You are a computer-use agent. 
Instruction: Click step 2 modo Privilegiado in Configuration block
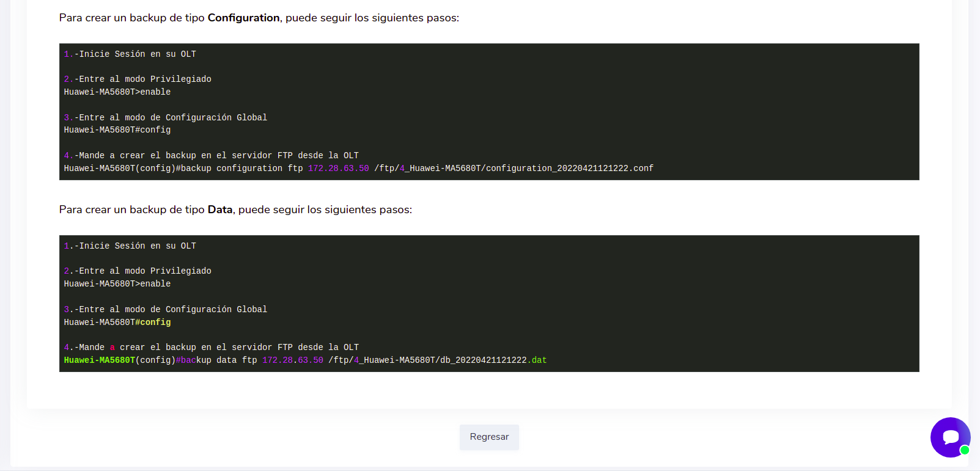point(138,79)
